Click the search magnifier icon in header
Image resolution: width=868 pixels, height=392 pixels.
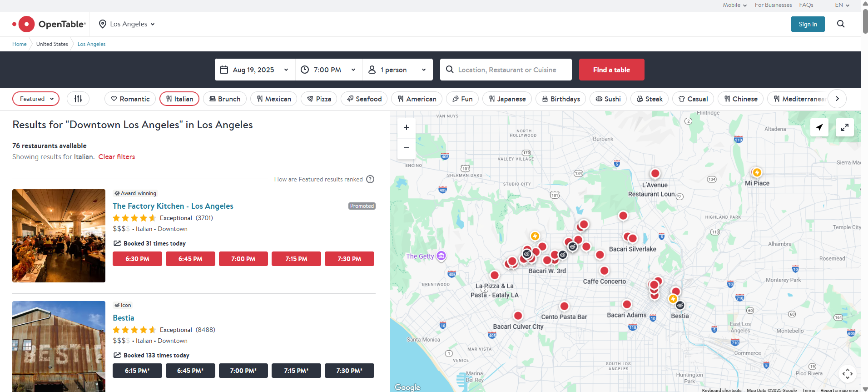(x=840, y=24)
